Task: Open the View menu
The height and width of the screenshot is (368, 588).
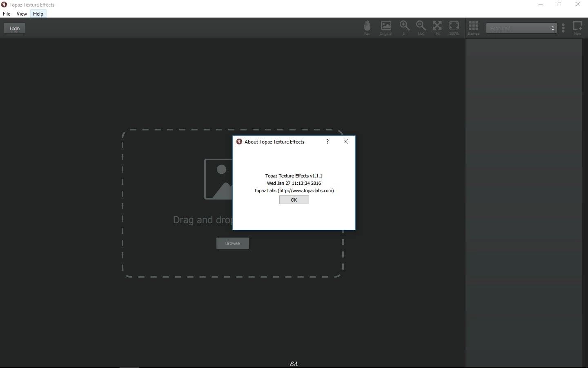Action: coord(22,13)
